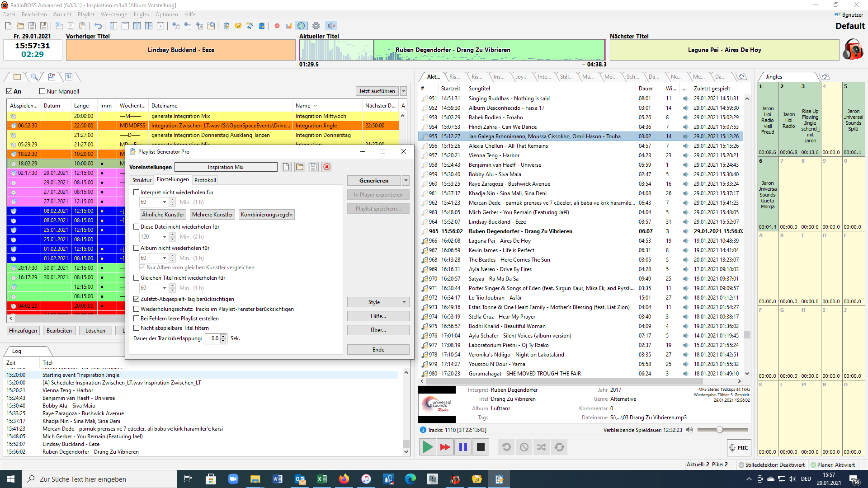The height and width of the screenshot is (488, 868).
Task: Switch to Struktur tab in Playlist Generator
Action: [x=142, y=180]
